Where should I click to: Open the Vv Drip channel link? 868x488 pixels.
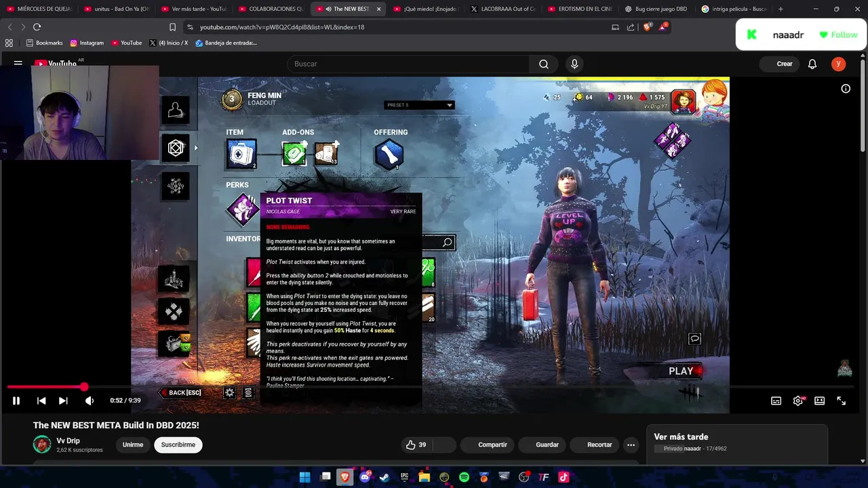coord(68,441)
